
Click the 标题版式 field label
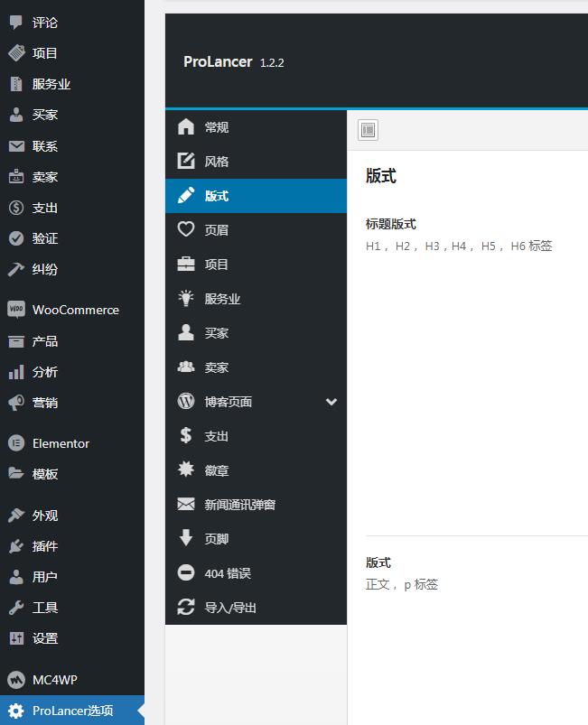click(x=391, y=224)
